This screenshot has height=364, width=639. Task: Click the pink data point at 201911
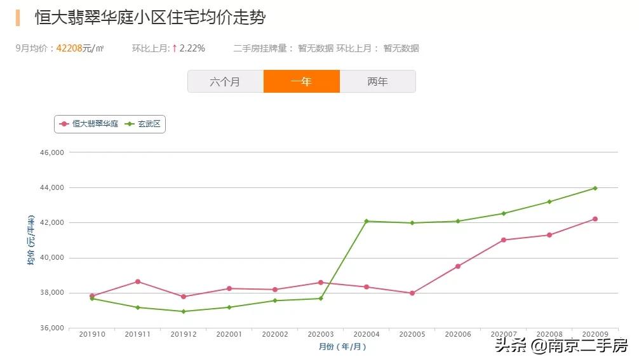(x=138, y=281)
